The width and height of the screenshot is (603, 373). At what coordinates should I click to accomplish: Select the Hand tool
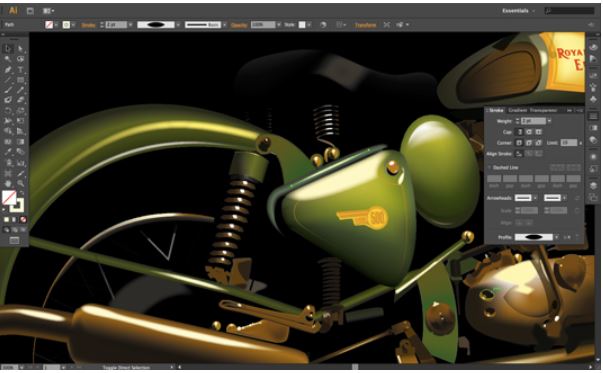[x=7, y=183]
